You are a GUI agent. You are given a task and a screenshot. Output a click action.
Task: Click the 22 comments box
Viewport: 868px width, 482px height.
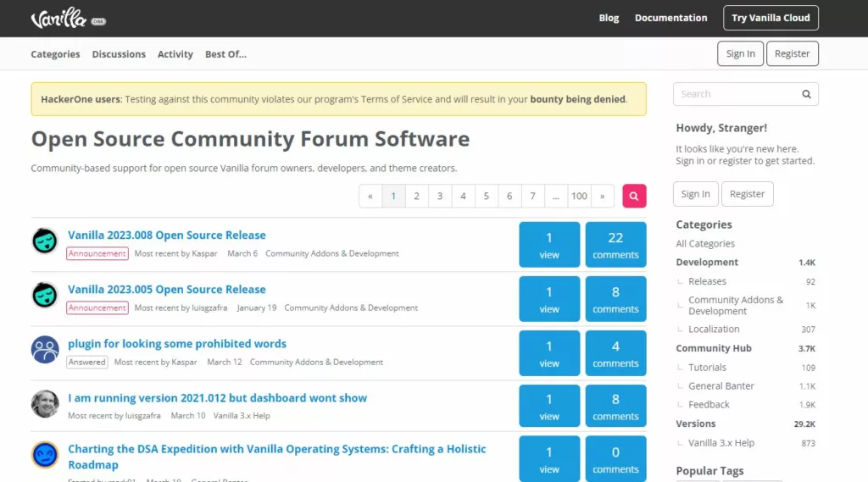(615, 245)
